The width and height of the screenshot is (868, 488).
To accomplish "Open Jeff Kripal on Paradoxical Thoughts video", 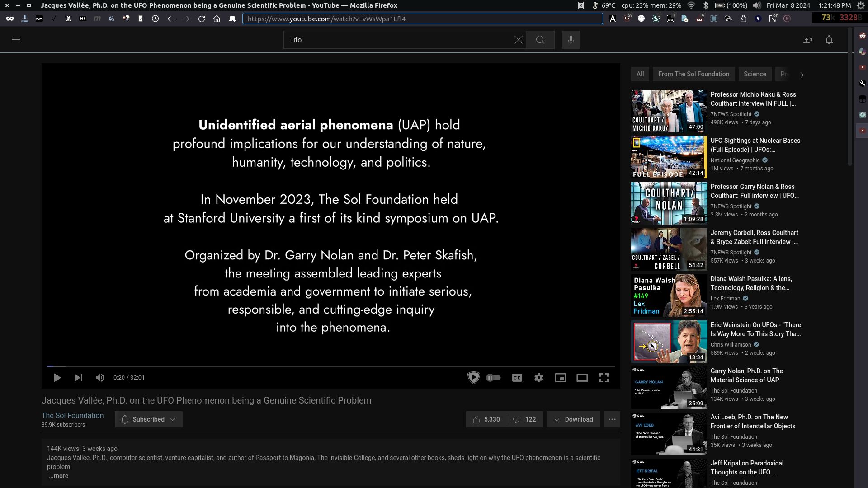I will 747,468.
